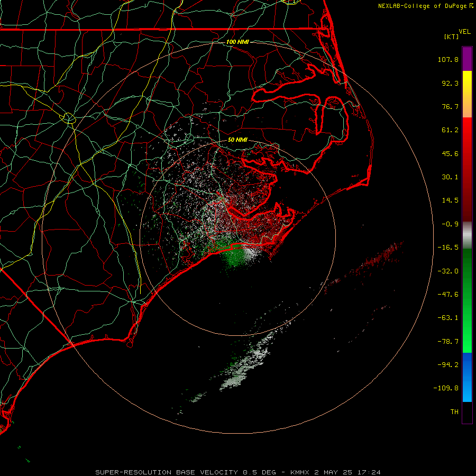Click the -94.2 legend value
Viewport: 476px width, 476px height.
448,365
